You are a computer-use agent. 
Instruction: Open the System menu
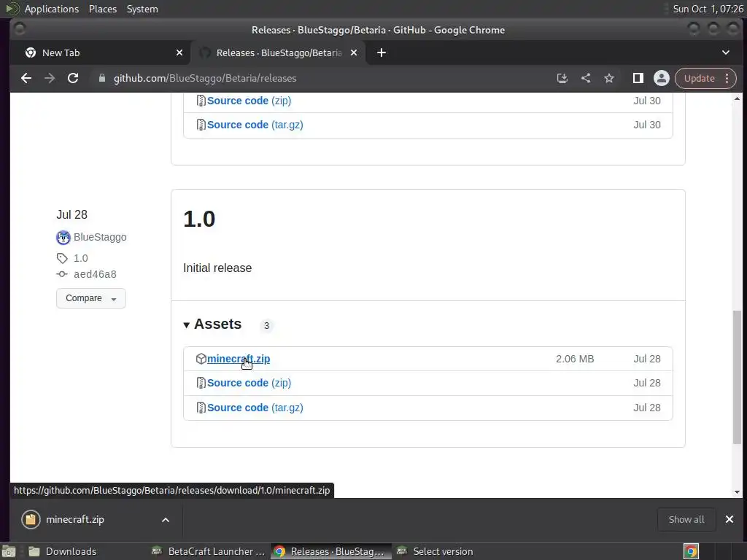pyautogui.click(x=142, y=9)
